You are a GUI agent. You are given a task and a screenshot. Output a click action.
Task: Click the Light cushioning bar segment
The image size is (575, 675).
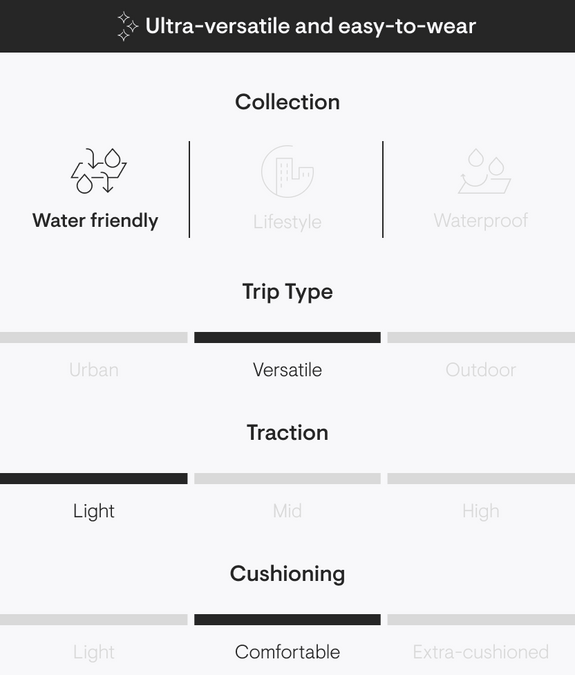tap(94, 619)
